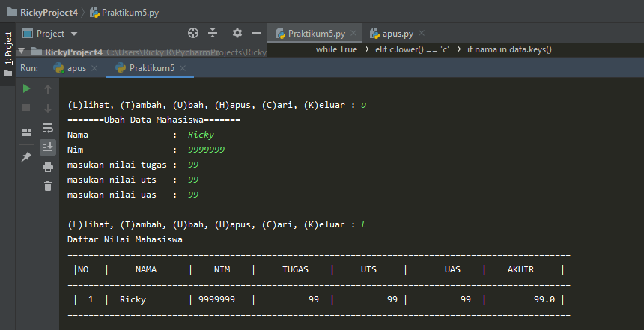
Task: Open Project panel settings gear
Action: (237, 34)
